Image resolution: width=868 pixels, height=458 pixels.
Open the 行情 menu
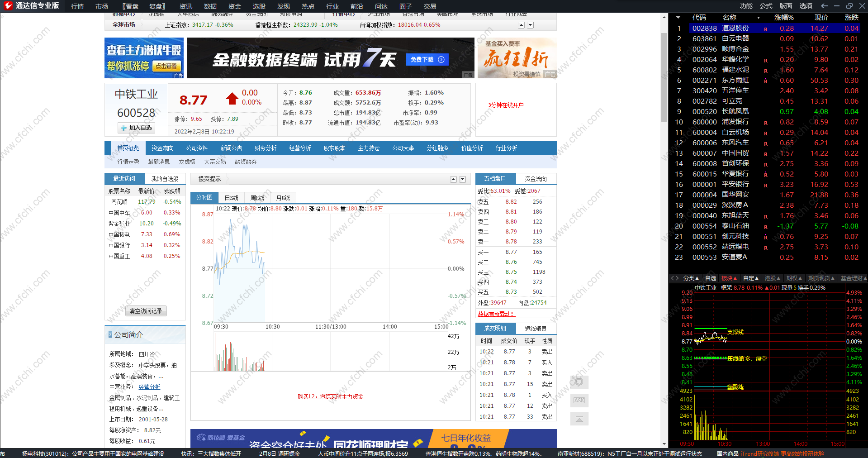coord(77,6)
